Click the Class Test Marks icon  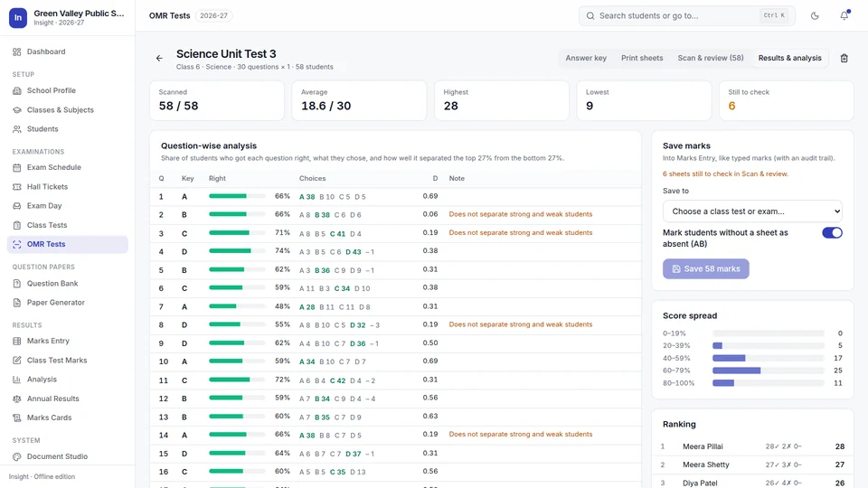(x=16, y=361)
